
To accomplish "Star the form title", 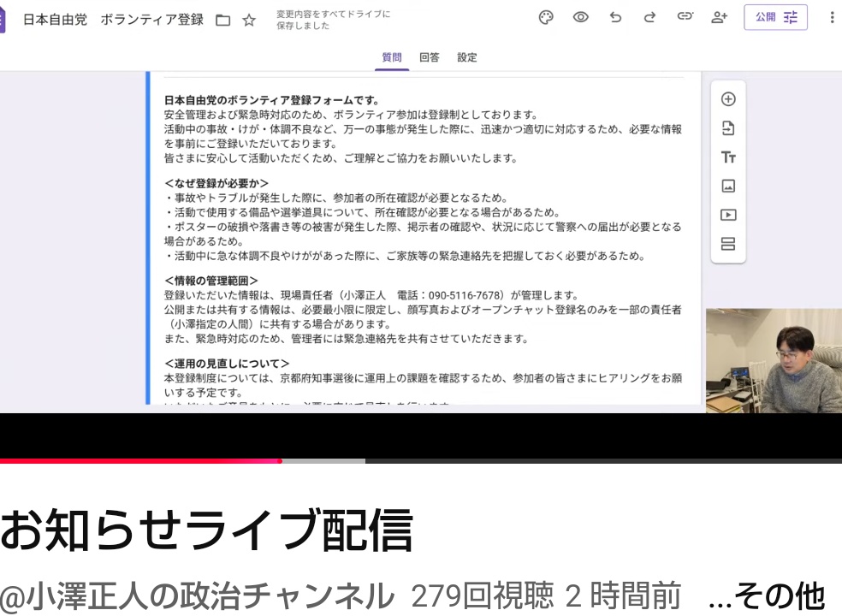I will pos(249,21).
